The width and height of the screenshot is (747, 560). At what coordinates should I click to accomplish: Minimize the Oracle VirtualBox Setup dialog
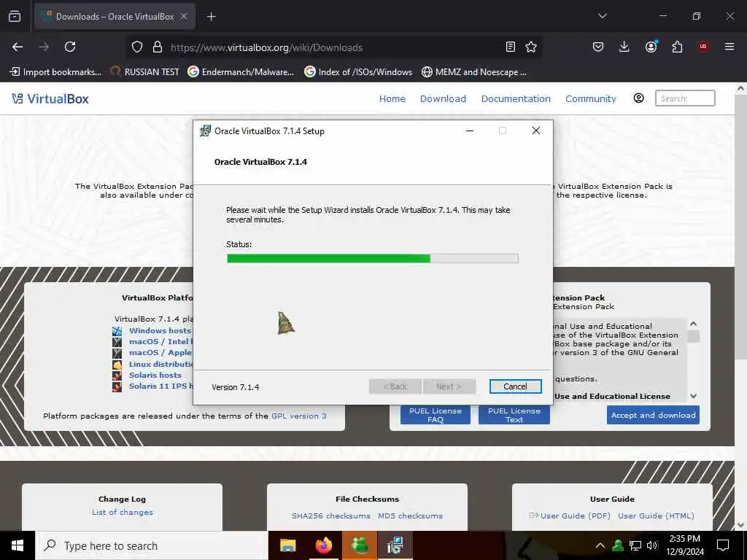[470, 131]
